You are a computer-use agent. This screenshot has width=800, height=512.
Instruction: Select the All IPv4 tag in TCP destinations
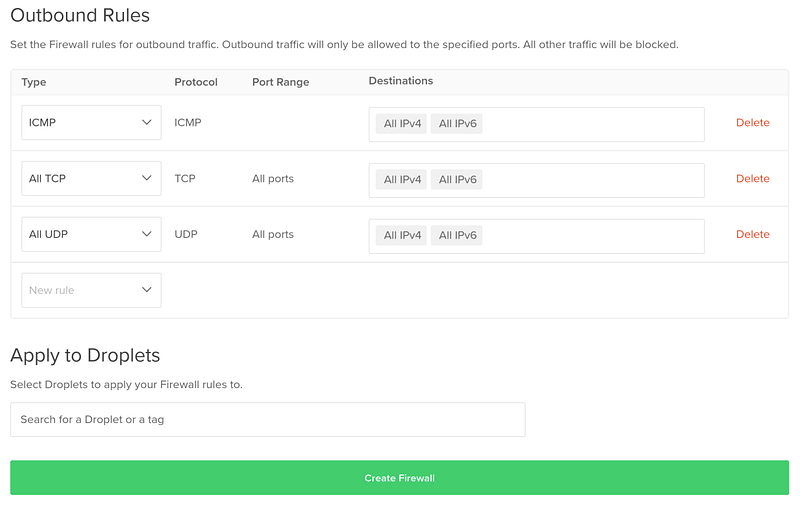click(402, 180)
